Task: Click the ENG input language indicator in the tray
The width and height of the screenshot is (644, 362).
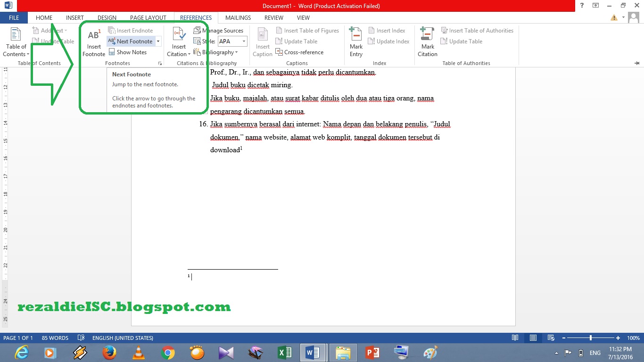Action: tap(595, 353)
